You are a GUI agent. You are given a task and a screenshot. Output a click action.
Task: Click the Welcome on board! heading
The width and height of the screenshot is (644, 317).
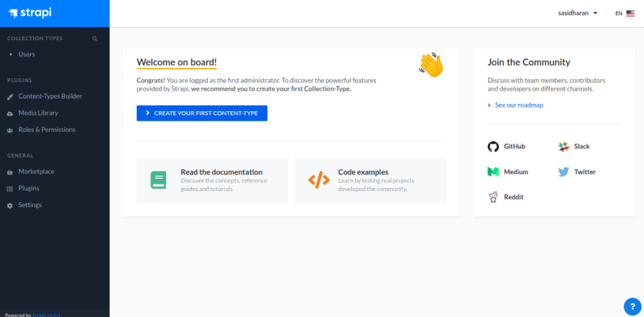pos(176,62)
